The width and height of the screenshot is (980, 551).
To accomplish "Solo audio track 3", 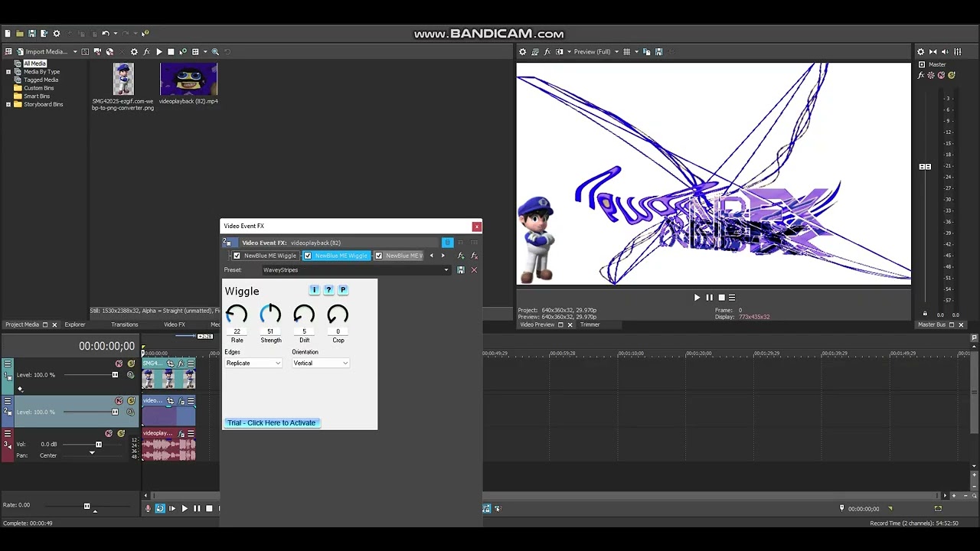I will point(121,433).
